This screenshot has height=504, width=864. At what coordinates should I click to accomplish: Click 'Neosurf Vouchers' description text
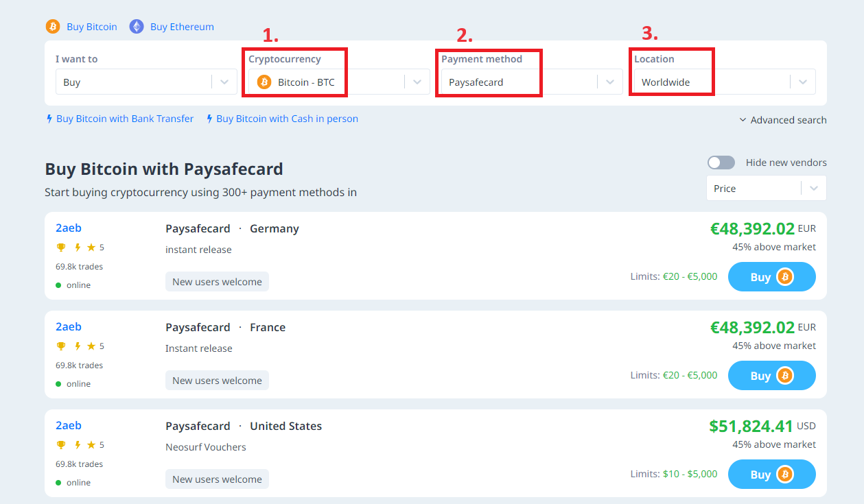point(206,447)
